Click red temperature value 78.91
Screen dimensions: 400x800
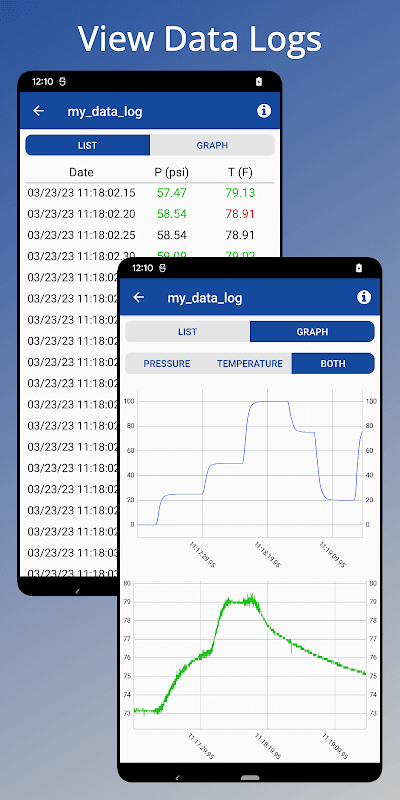(x=240, y=214)
